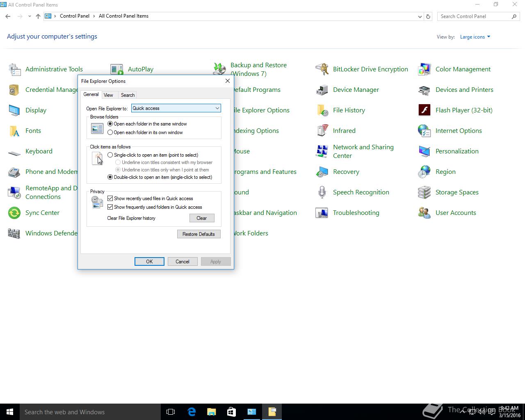Open Storage Spaces icon

(x=425, y=192)
